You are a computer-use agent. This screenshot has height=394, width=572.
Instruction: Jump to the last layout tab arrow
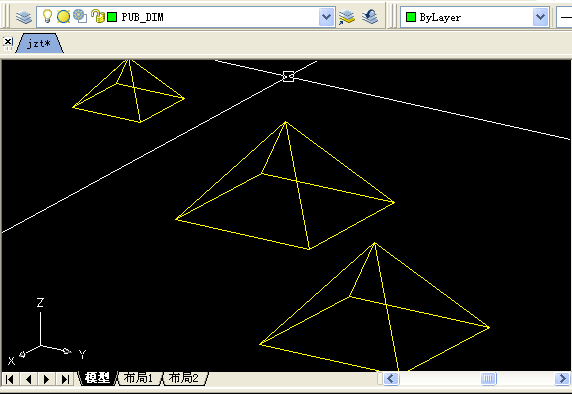coord(65,379)
